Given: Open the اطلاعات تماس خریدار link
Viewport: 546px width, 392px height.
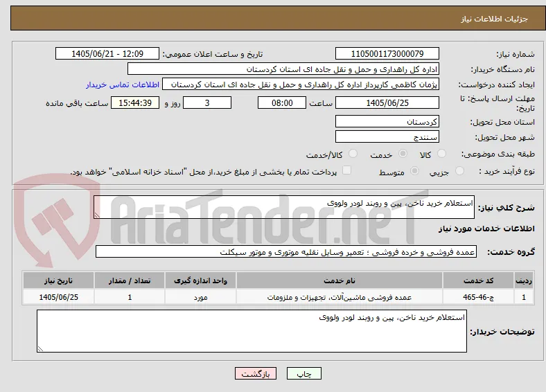Looking at the screenshot, I should click(x=123, y=84).
